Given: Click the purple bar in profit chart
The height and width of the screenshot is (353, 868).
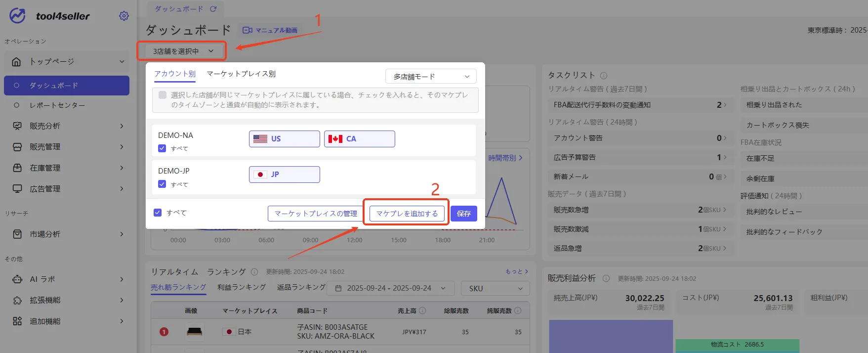Looking at the screenshot, I should (x=611, y=336).
